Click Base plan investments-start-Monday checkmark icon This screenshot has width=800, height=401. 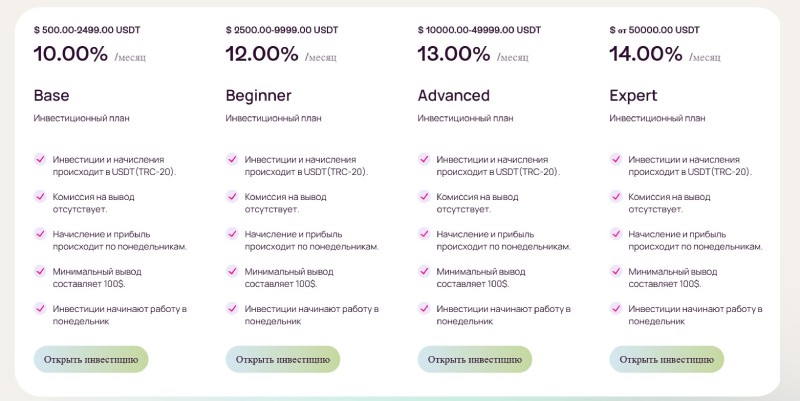(40, 308)
